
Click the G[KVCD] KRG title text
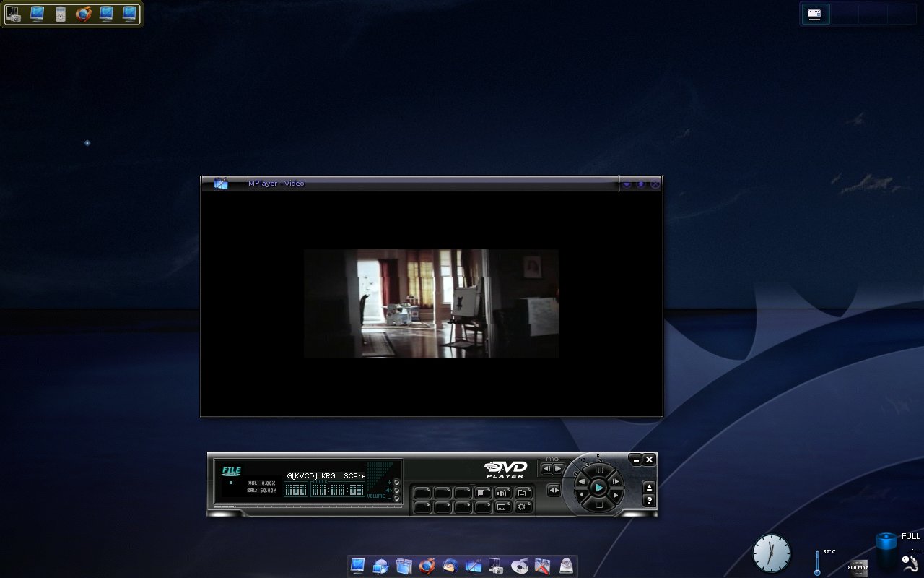tap(311, 476)
